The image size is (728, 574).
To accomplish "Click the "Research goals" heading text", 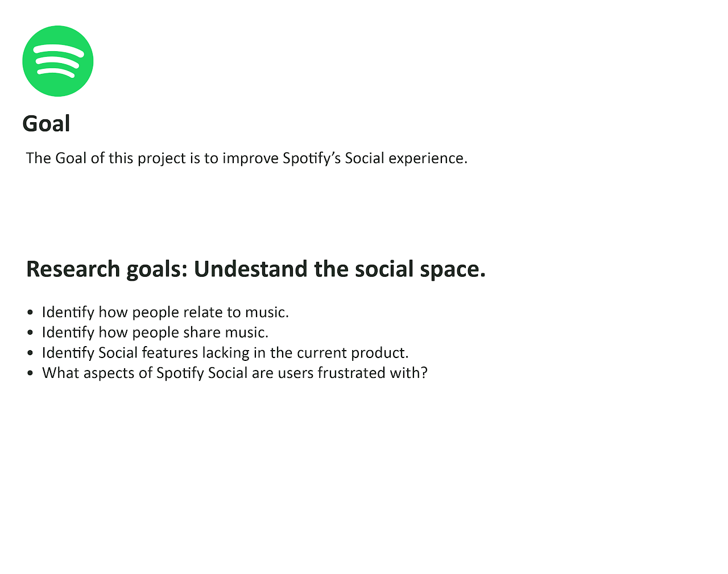I will (x=255, y=269).
